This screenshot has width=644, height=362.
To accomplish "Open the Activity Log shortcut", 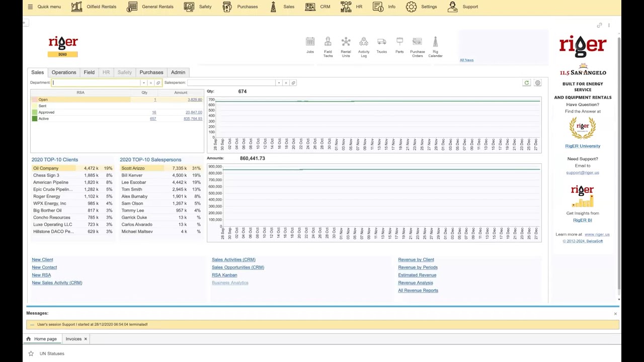I will [x=364, y=47].
